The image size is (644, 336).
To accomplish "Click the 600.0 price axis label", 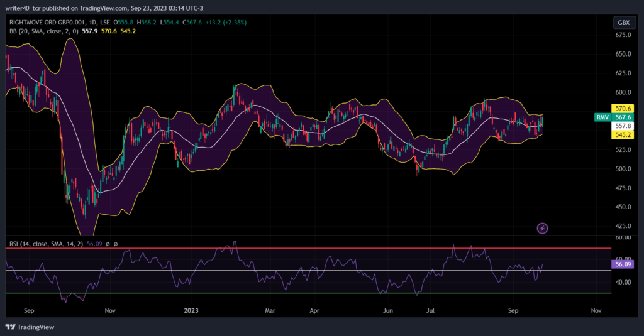I will (x=623, y=92).
